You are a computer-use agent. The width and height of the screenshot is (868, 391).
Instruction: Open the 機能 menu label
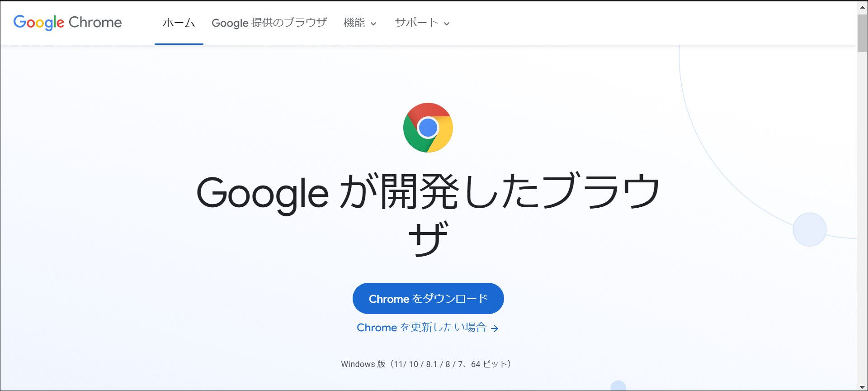(x=354, y=23)
